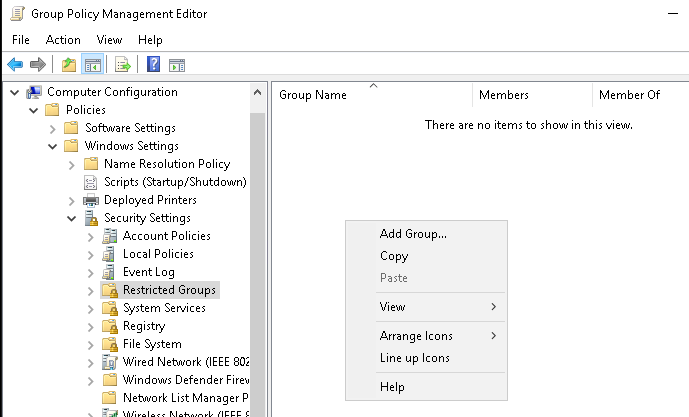Image resolution: width=689 pixels, height=417 pixels.
Task: Sort by the Members column header
Action: click(533, 95)
